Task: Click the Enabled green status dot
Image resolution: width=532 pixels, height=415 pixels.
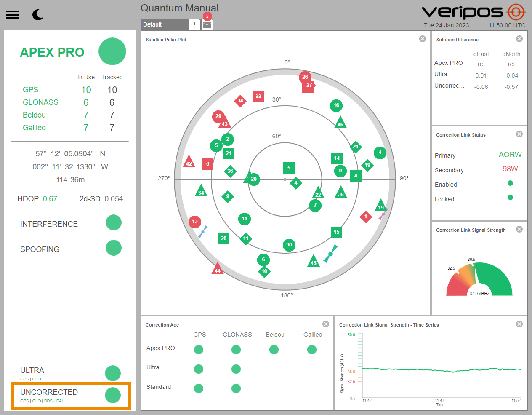Action: [511, 183]
